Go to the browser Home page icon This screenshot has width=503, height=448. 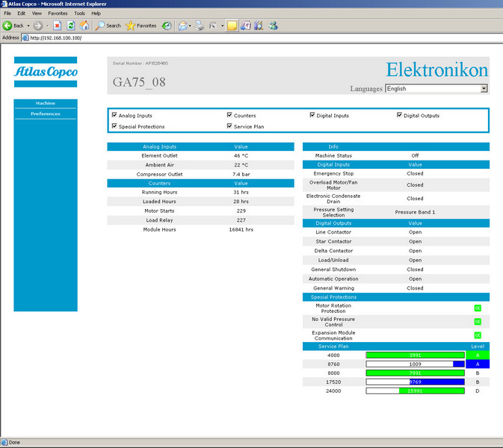[x=84, y=25]
